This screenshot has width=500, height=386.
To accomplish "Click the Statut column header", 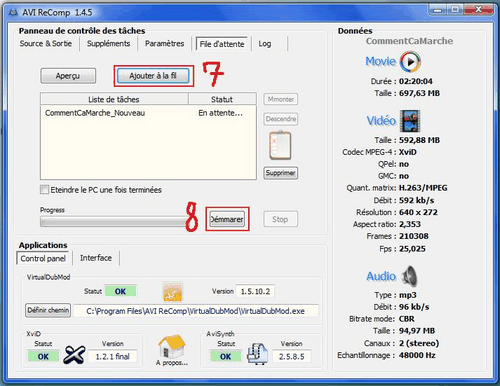I will (222, 99).
